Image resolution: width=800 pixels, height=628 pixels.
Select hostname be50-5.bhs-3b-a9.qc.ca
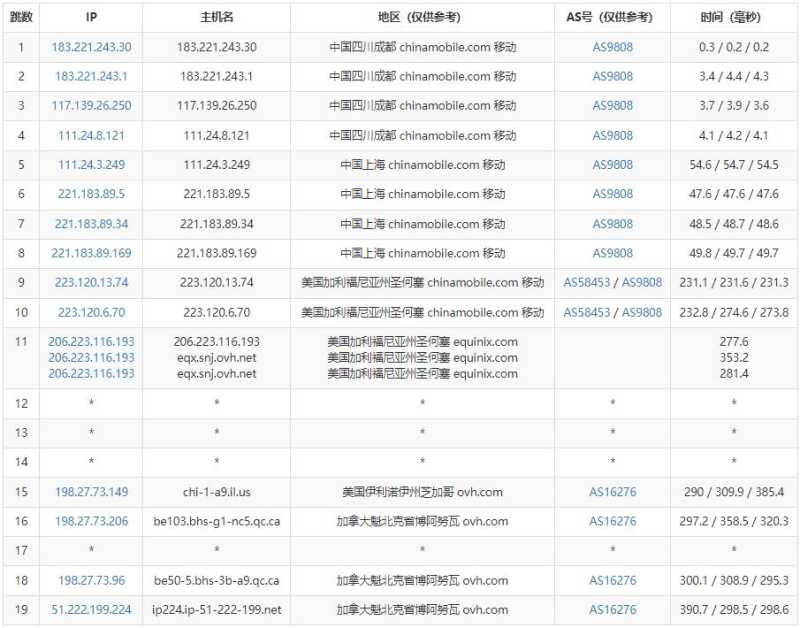click(216, 581)
